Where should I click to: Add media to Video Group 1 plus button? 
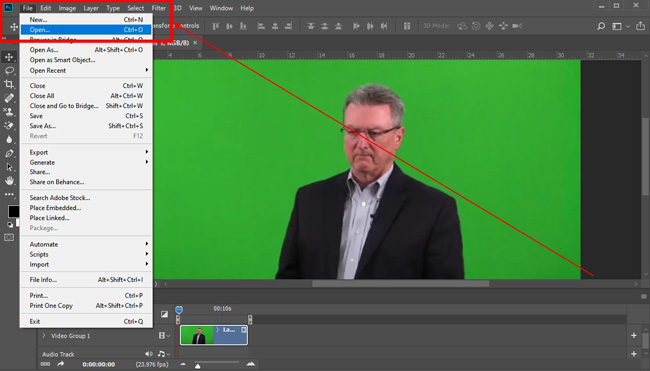click(x=633, y=335)
